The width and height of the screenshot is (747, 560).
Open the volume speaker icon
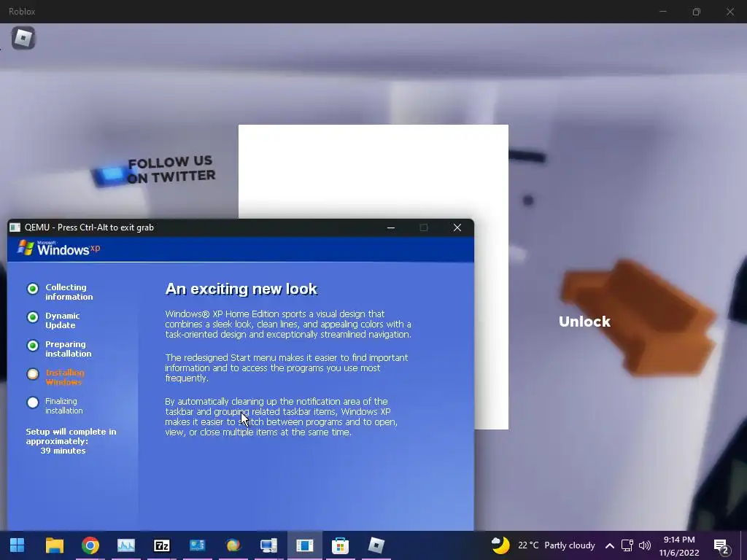pos(645,545)
